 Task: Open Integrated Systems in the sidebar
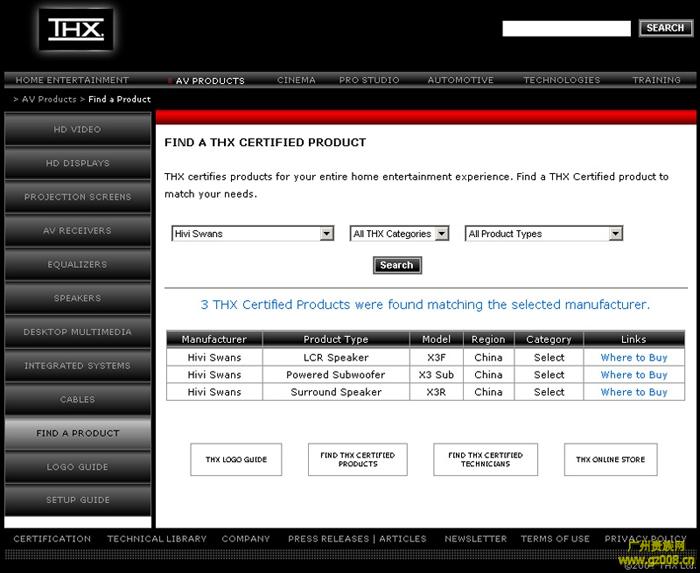78,365
